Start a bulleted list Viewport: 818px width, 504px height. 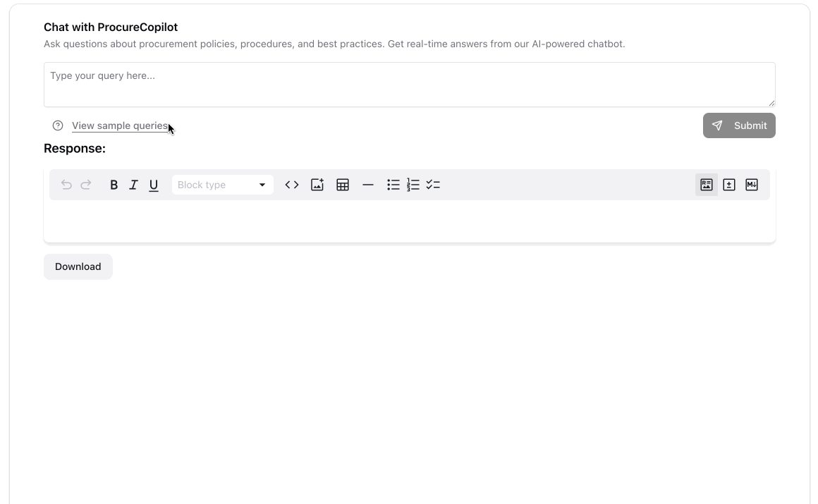393,185
